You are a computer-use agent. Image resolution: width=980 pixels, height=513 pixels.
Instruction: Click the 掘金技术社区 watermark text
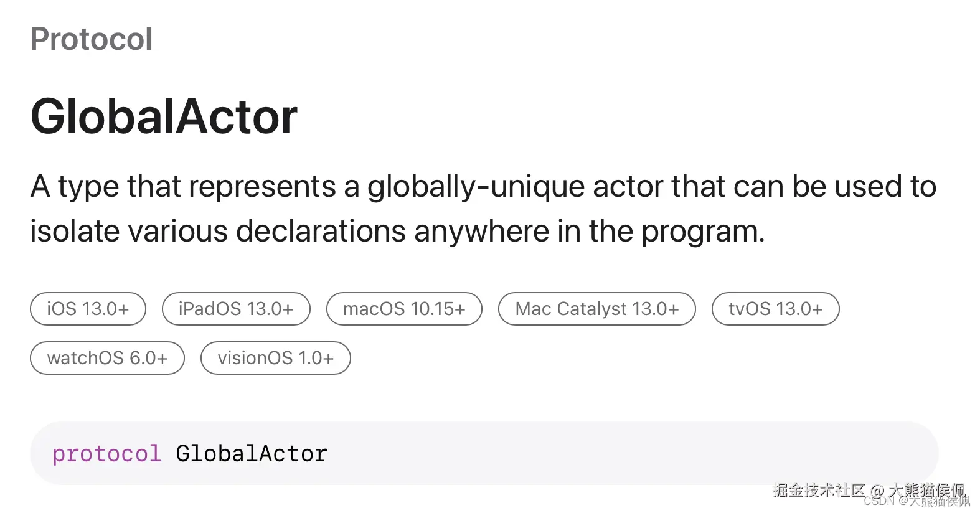point(818,490)
